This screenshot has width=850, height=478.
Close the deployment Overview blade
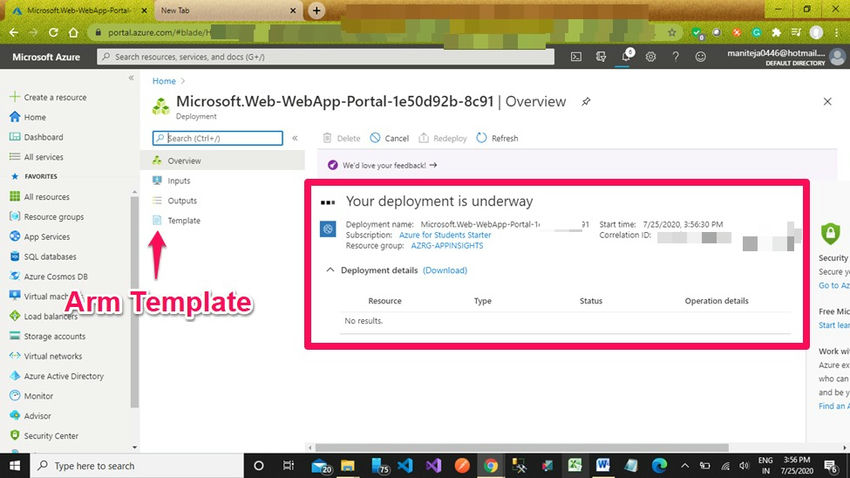pyautogui.click(x=827, y=101)
